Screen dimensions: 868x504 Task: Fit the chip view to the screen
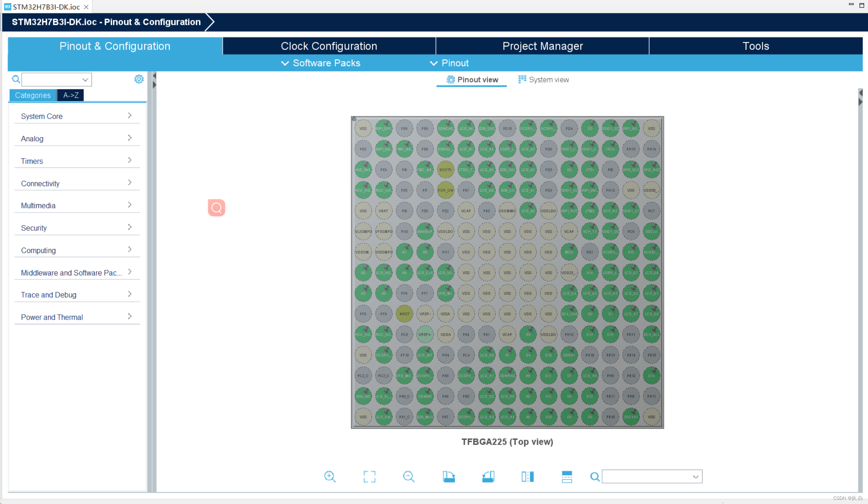tap(369, 477)
